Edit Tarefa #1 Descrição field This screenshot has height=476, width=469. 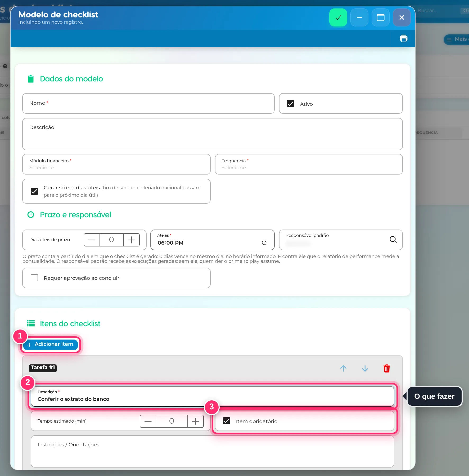[213, 396]
